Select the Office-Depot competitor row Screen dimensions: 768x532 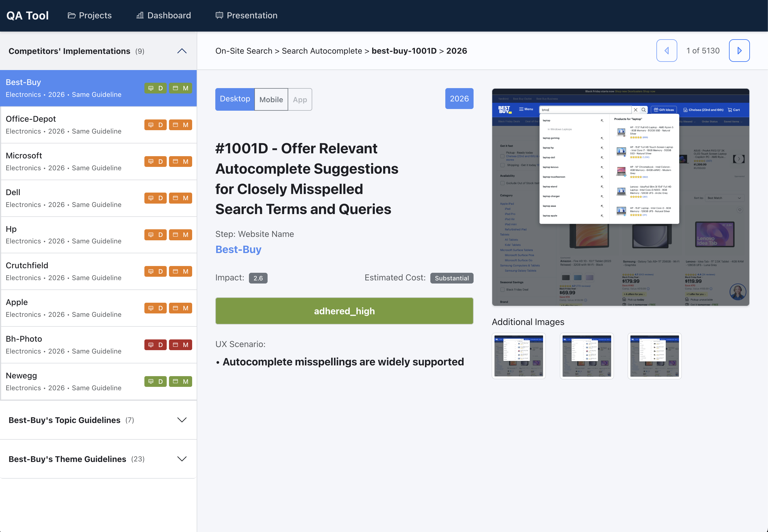98,125
